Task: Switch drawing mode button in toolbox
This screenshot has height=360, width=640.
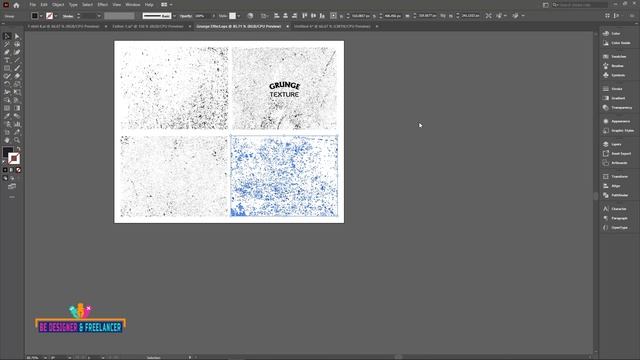Action: [x=5, y=178]
